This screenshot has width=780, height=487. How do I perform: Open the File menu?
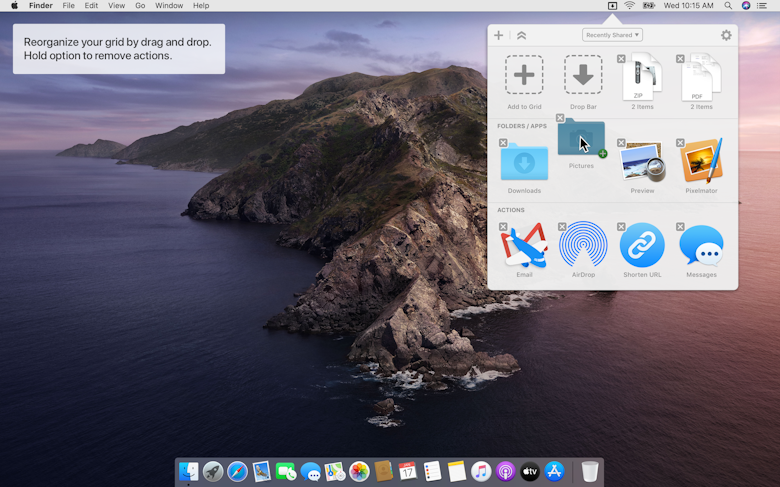click(69, 5)
